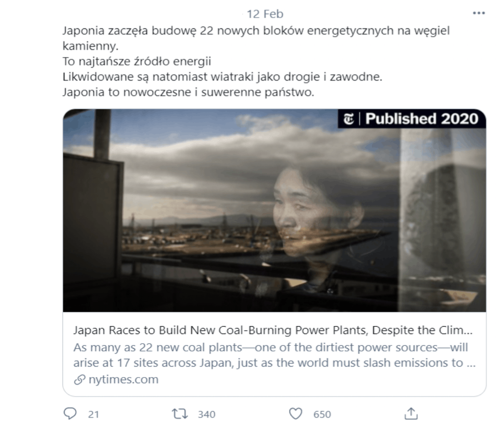Click the reply speech bubble icon

point(70,414)
